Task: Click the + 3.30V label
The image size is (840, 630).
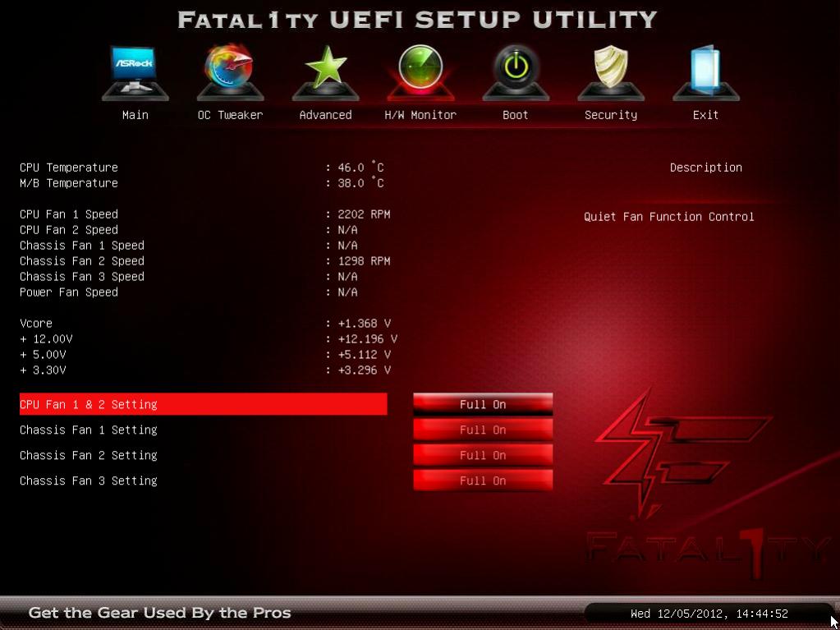Action: pyautogui.click(x=43, y=370)
